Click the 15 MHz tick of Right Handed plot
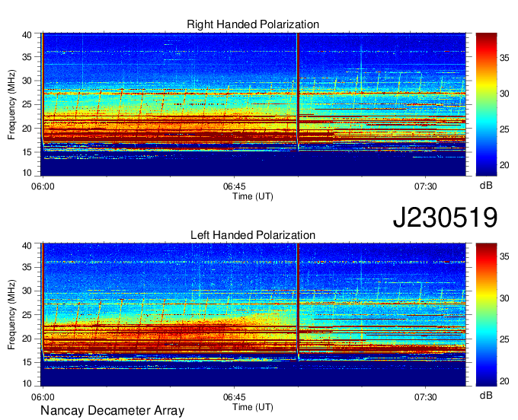 pyautogui.click(x=27, y=152)
